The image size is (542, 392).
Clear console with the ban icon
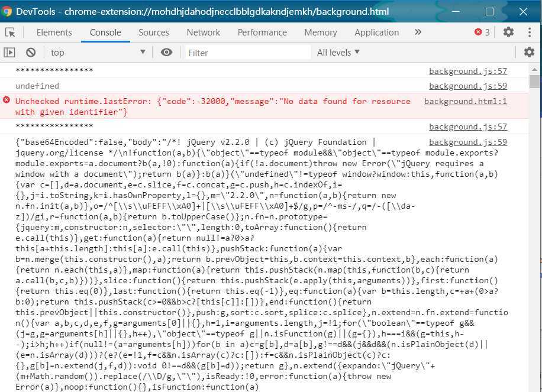[x=31, y=53]
